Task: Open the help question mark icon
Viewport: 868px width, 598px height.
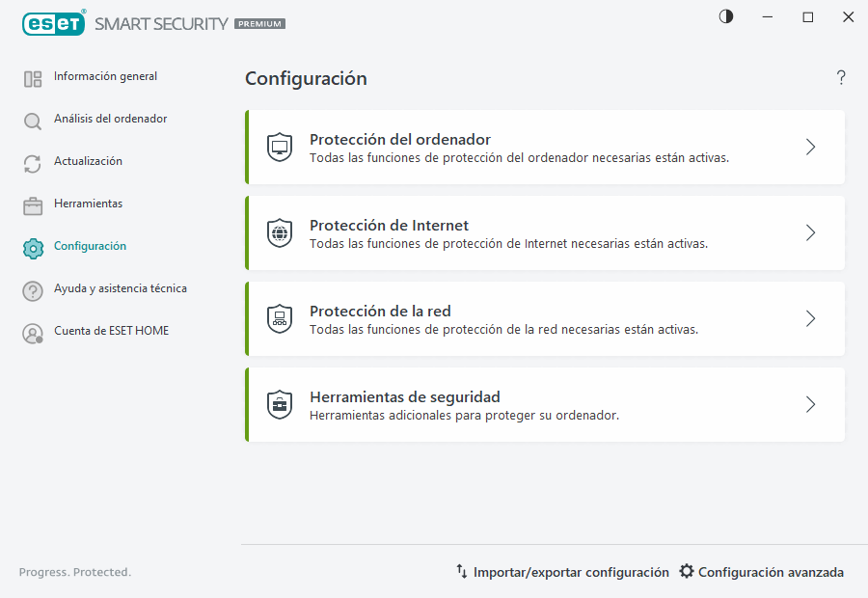Action: coord(840,78)
